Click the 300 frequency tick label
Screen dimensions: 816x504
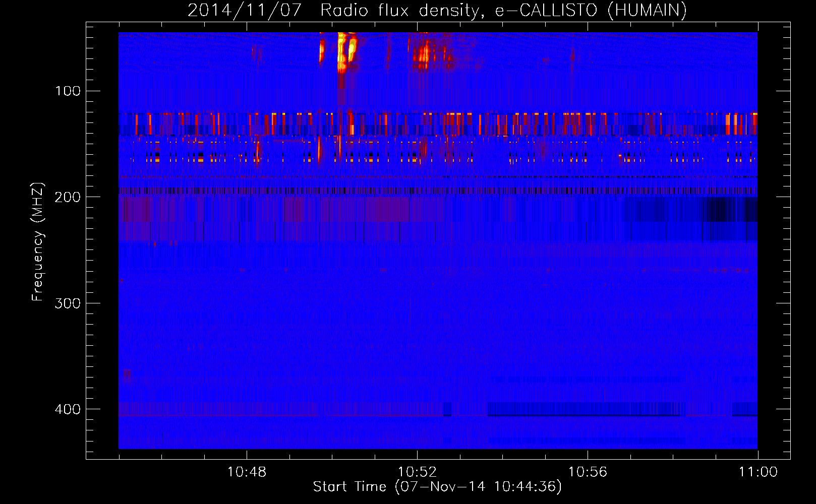(68, 303)
